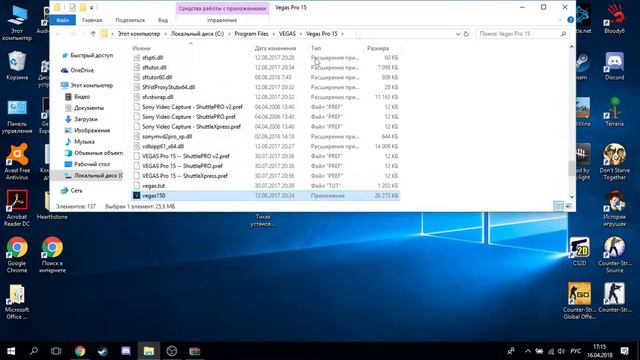
Task: Open Discord desktop shortcut
Action: 614,66
